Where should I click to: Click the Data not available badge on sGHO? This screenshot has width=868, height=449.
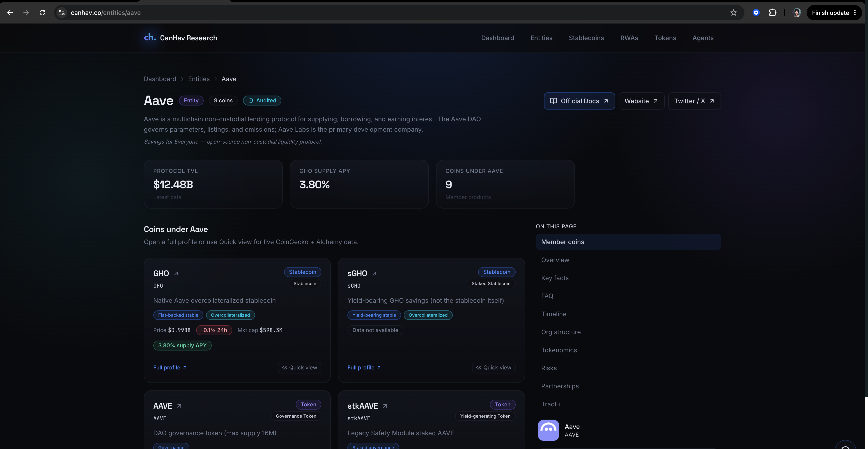pos(375,330)
